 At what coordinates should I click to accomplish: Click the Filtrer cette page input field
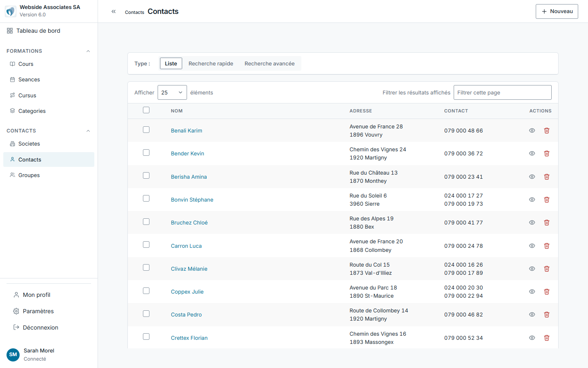pyautogui.click(x=503, y=92)
